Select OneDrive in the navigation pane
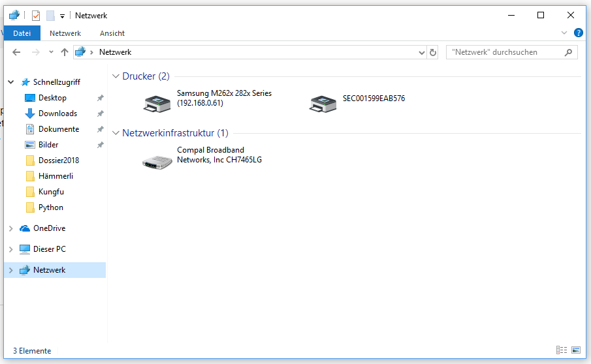This screenshot has width=591, height=364. pyautogui.click(x=49, y=228)
